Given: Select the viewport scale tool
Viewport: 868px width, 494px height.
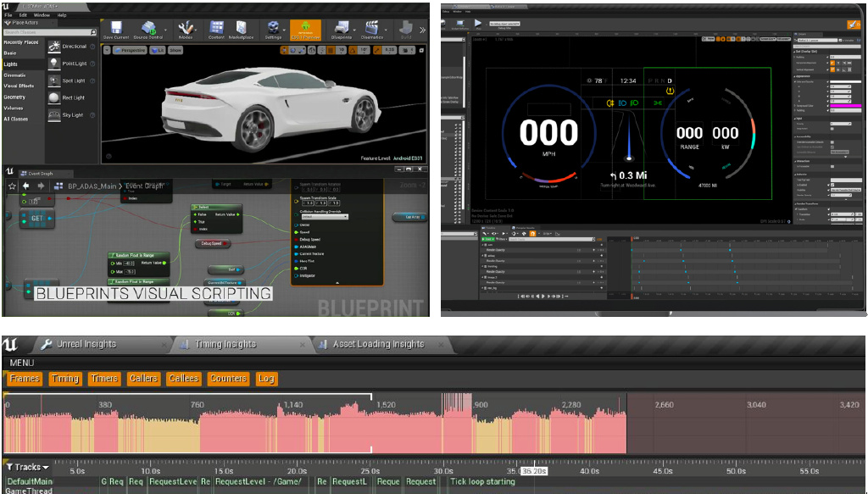Looking at the screenshot, I should [x=303, y=50].
